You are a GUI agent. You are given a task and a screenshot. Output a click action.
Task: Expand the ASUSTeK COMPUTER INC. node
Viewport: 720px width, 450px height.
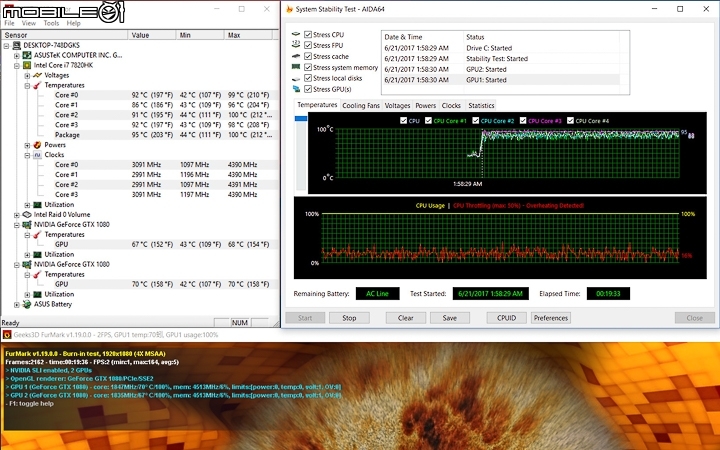coord(17,56)
